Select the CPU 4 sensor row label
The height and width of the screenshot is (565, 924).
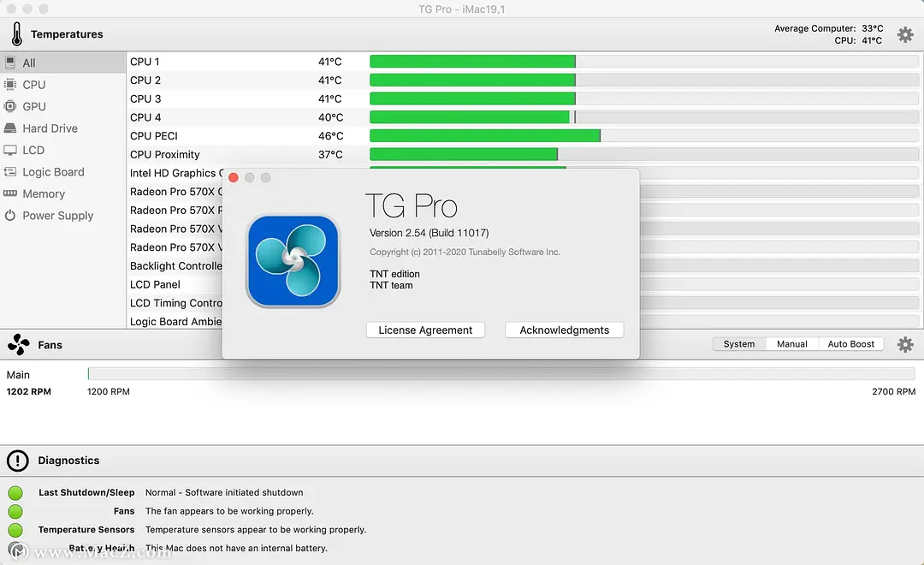tap(145, 117)
